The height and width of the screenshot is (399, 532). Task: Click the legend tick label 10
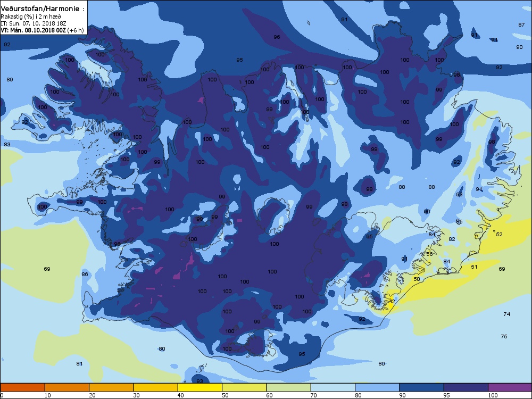point(47,395)
